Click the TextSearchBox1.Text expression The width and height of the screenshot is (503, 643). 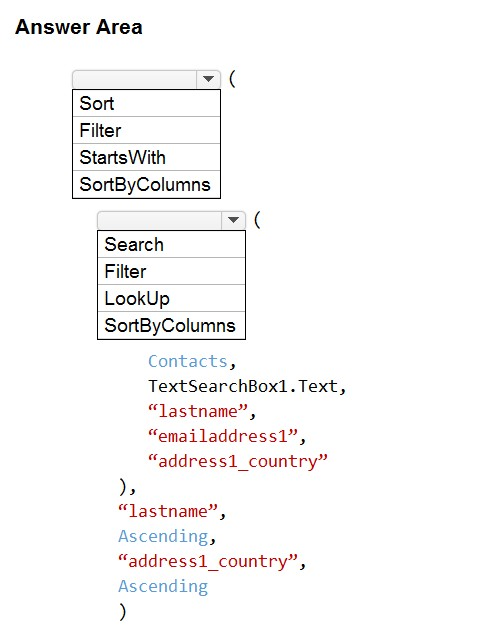pos(244,386)
